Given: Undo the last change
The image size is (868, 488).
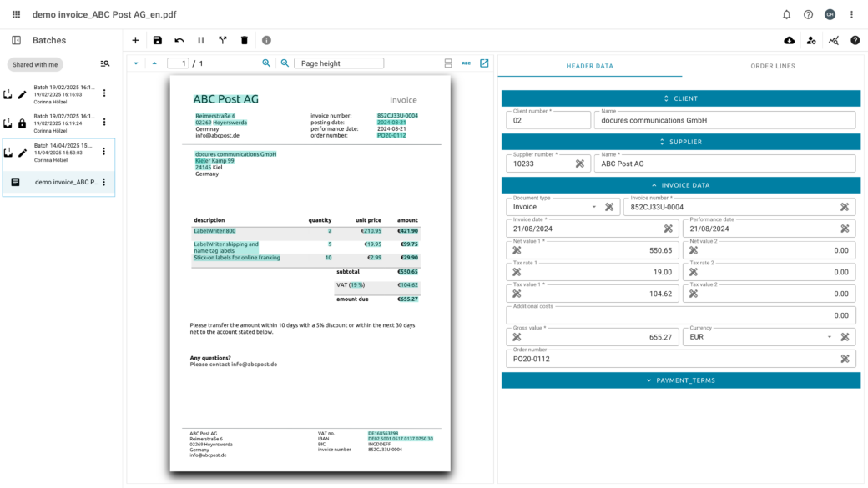Looking at the screenshot, I should (x=179, y=40).
